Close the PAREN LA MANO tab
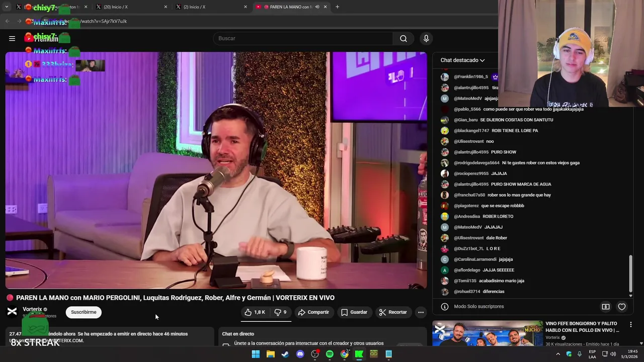The height and width of the screenshot is (362, 644). pyautogui.click(x=325, y=7)
